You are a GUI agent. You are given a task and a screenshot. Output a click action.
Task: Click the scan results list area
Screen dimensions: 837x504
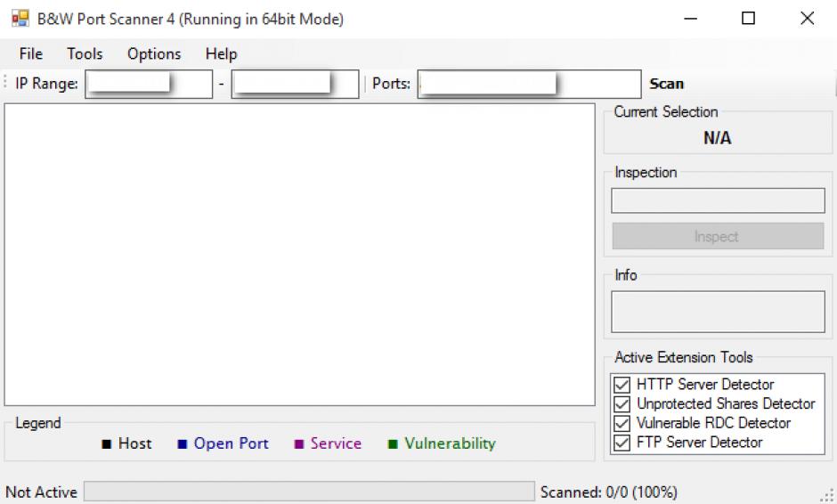(299, 255)
